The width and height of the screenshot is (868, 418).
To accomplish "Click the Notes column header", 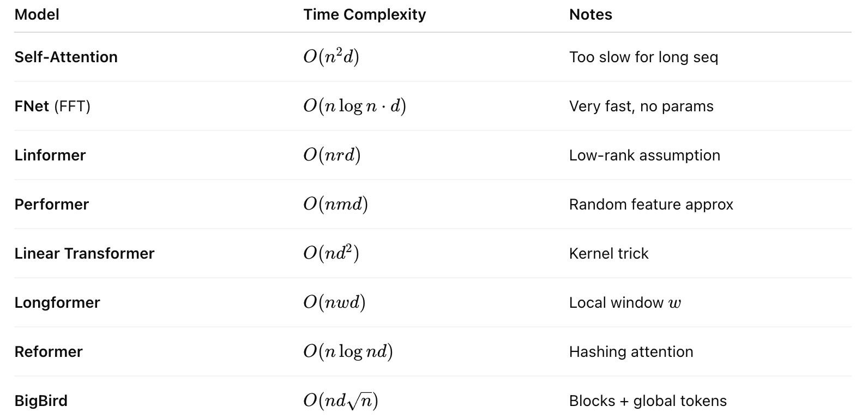I will pos(590,15).
